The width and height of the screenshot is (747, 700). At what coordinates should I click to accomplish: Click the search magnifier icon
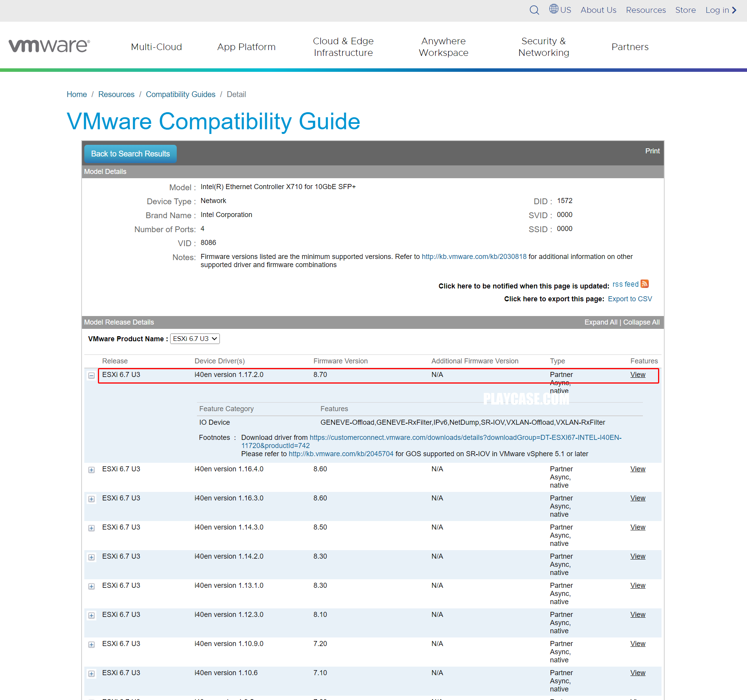click(534, 10)
